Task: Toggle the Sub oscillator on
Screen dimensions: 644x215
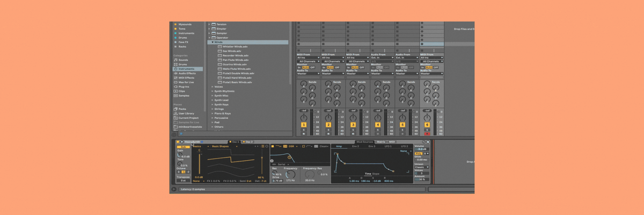Action: tap(184, 146)
